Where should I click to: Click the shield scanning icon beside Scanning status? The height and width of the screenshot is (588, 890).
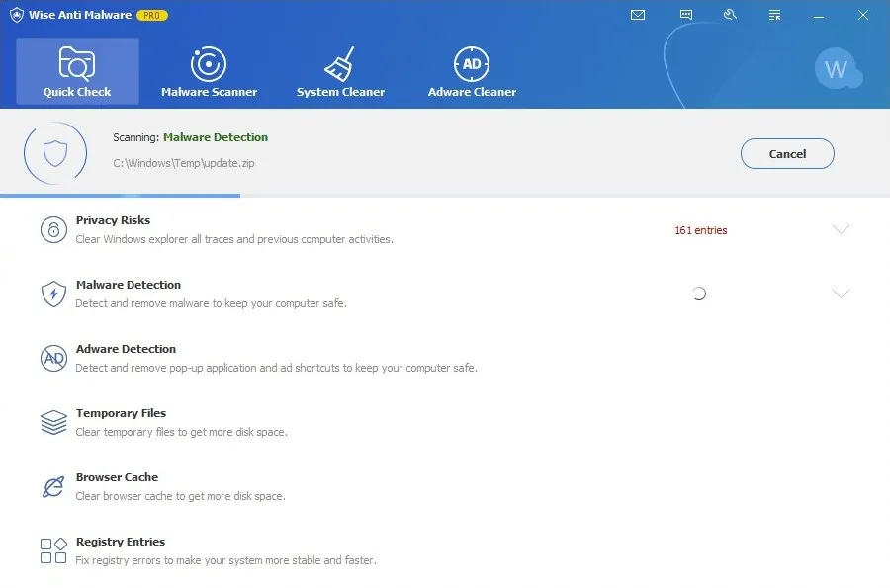pyautogui.click(x=56, y=152)
